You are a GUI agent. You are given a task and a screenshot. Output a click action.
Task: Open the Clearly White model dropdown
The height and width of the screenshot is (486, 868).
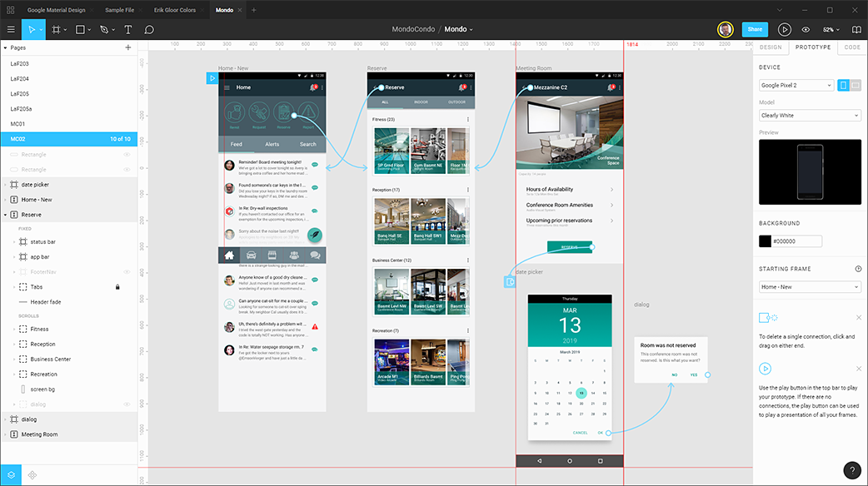pyautogui.click(x=809, y=115)
